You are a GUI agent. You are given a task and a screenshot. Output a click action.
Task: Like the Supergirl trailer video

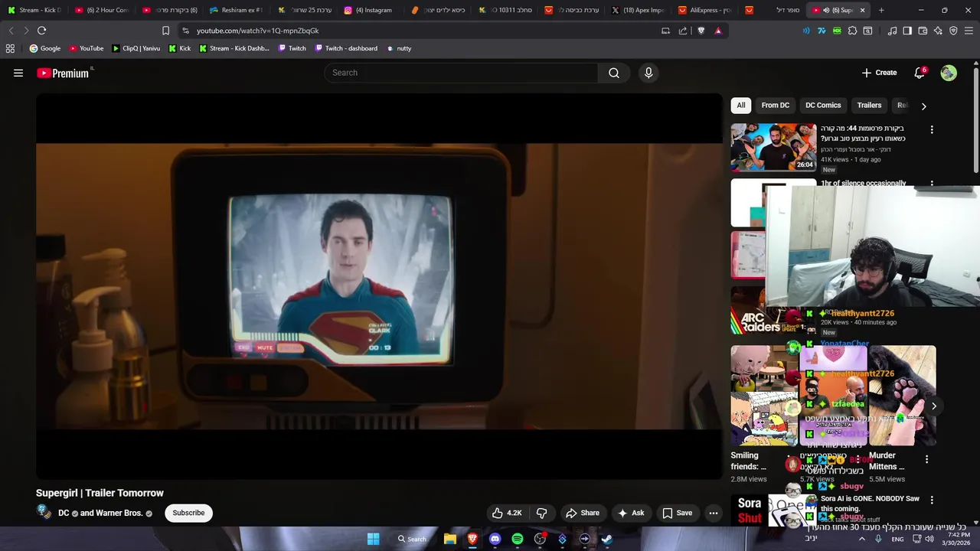(506, 513)
